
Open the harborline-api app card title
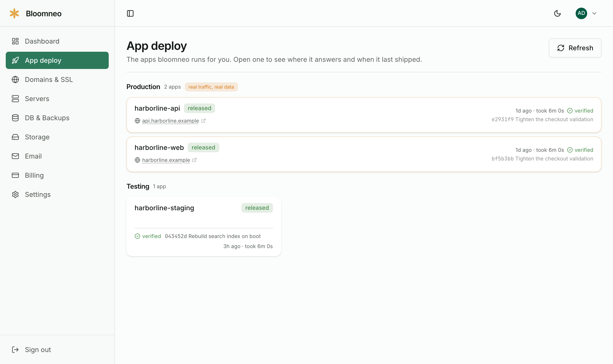[x=157, y=108]
